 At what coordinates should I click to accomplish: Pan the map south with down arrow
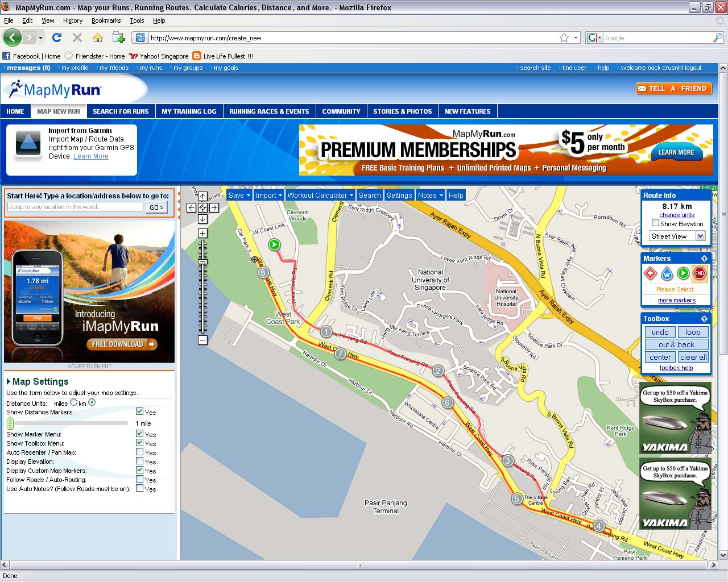pos(202,219)
